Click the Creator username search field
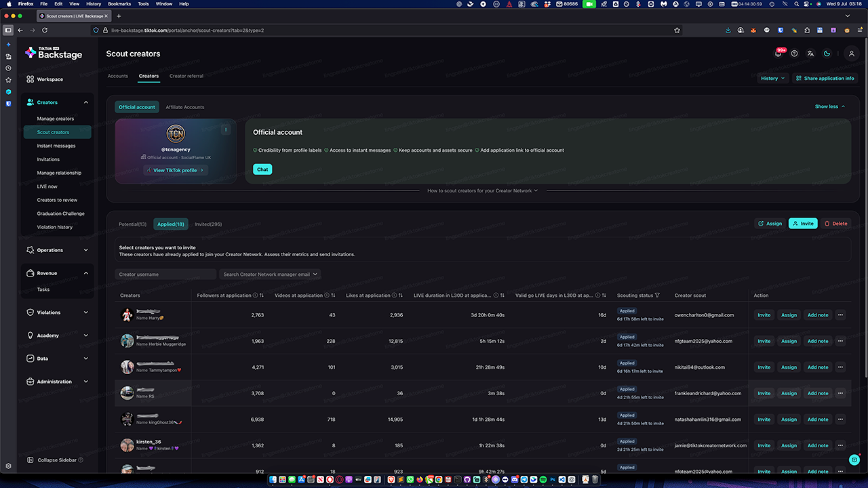Viewport: 868px width, 488px height. point(165,274)
